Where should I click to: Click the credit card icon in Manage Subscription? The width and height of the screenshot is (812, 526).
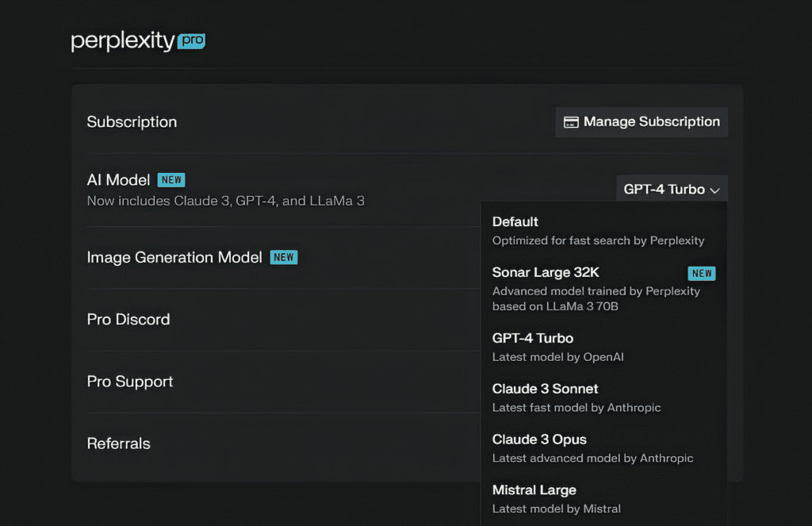[571, 122]
